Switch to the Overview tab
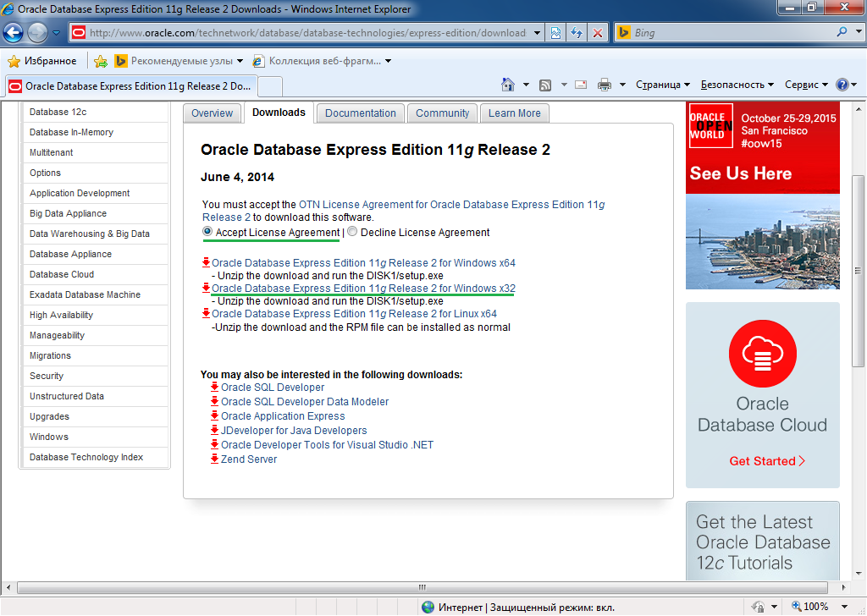 [x=212, y=113]
